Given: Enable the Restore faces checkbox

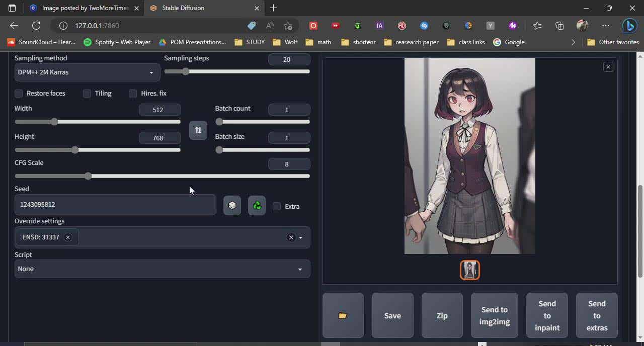Looking at the screenshot, I should (x=19, y=94).
